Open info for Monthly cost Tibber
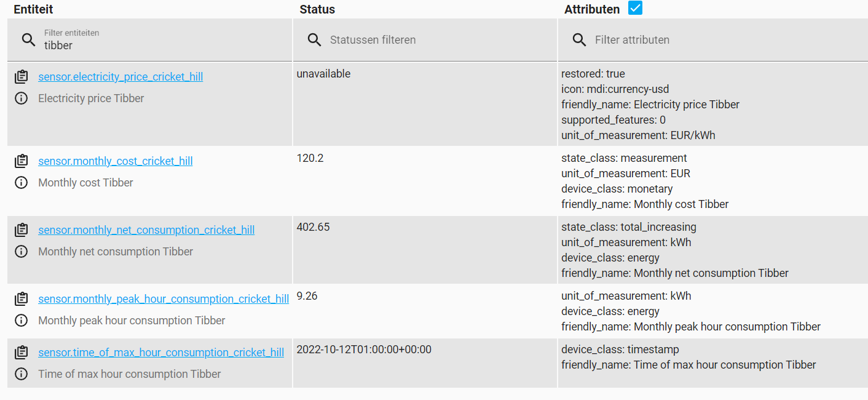Screen dimensions: 868x400 (22, 182)
